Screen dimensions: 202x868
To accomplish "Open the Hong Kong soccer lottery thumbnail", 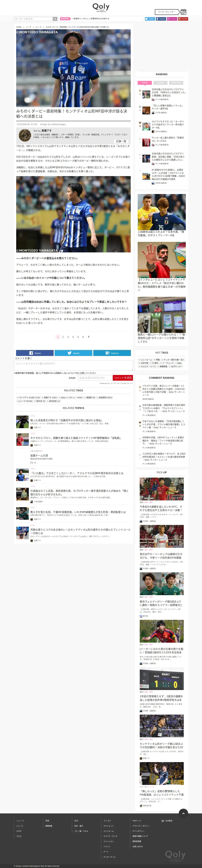I will point(162,315).
